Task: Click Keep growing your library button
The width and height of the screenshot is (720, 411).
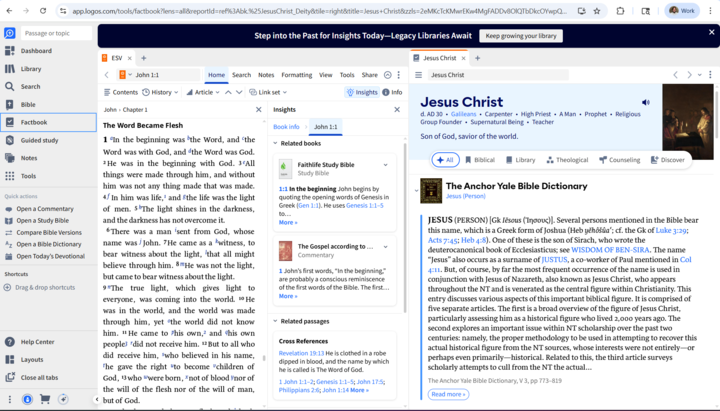Action: [521, 36]
